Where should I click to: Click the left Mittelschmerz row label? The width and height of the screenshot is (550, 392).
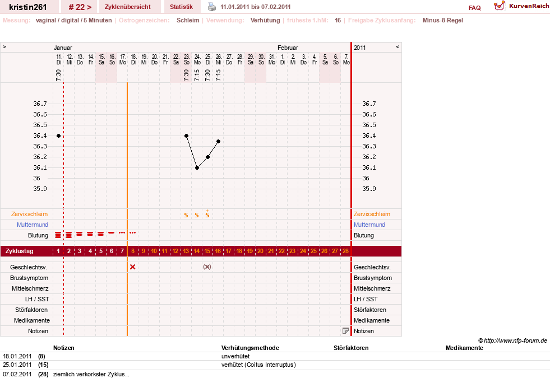click(30, 288)
